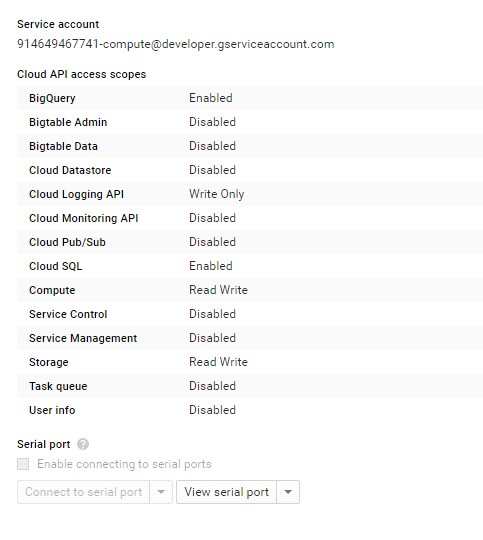Image resolution: width=483 pixels, height=540 pixels.
Task: Click Enabled value for Cloud SQL
Action: [x=211, y=266]
